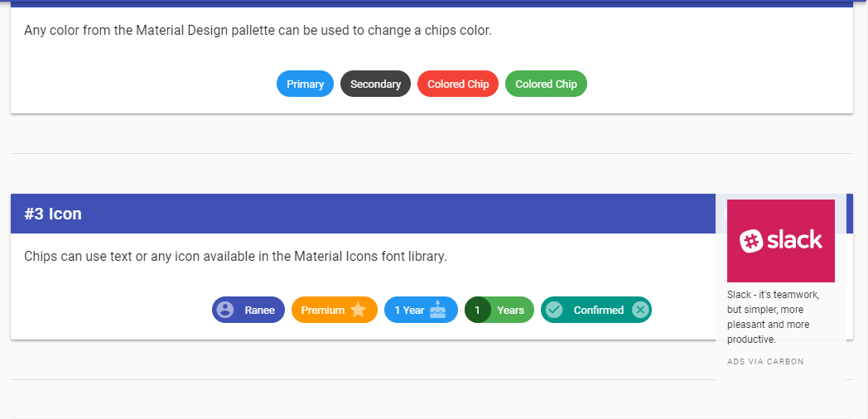Remove the Confirmed chip with its close icon
868x419 pixels.
(639, 310)
